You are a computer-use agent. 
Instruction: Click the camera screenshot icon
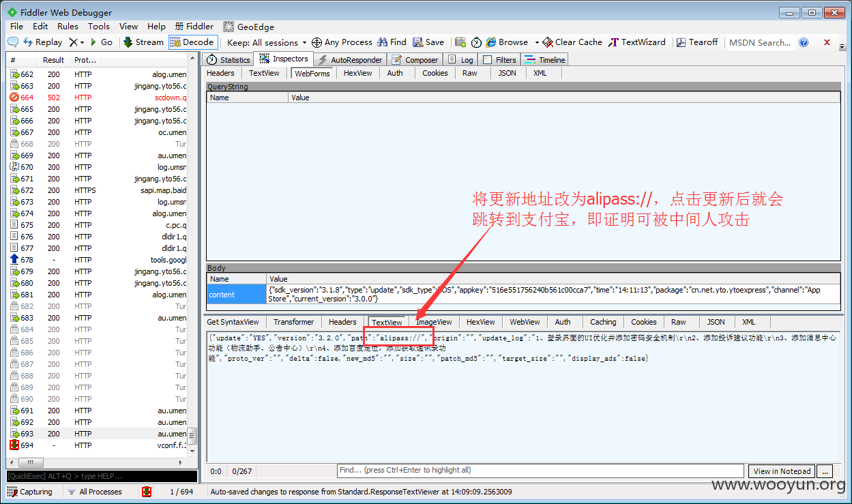460,42
